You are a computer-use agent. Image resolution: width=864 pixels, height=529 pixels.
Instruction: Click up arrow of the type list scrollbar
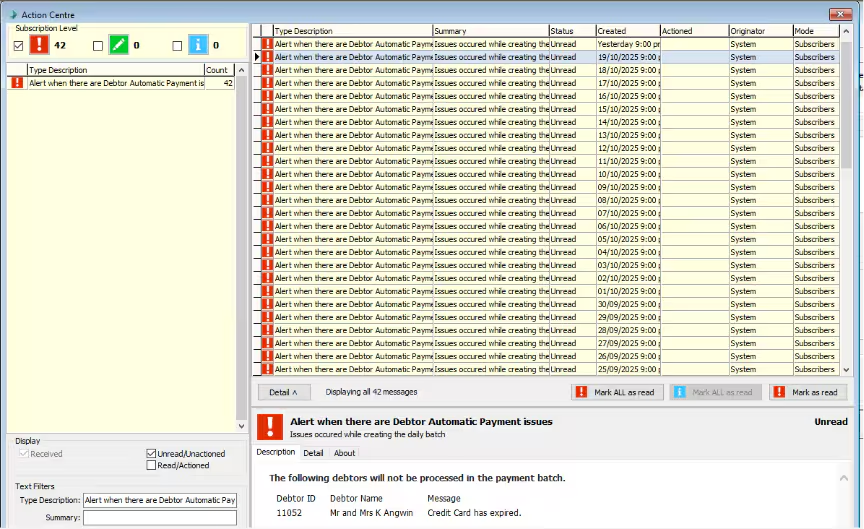coord(241,71)
